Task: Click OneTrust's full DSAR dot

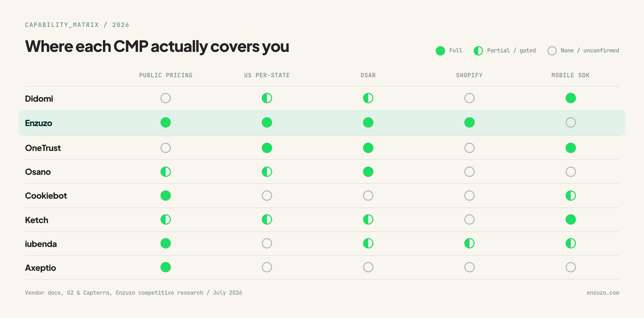Action: [x=368, y=148]
